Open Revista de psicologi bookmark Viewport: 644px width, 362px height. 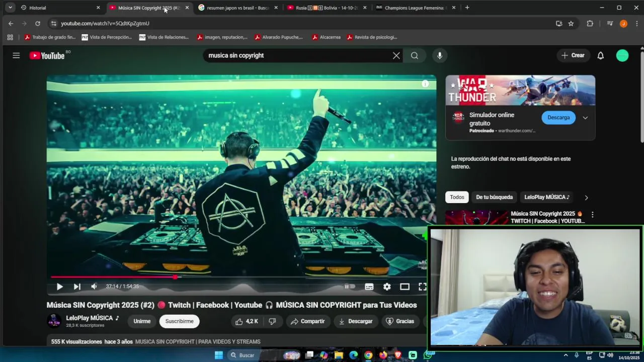point(371,37)
